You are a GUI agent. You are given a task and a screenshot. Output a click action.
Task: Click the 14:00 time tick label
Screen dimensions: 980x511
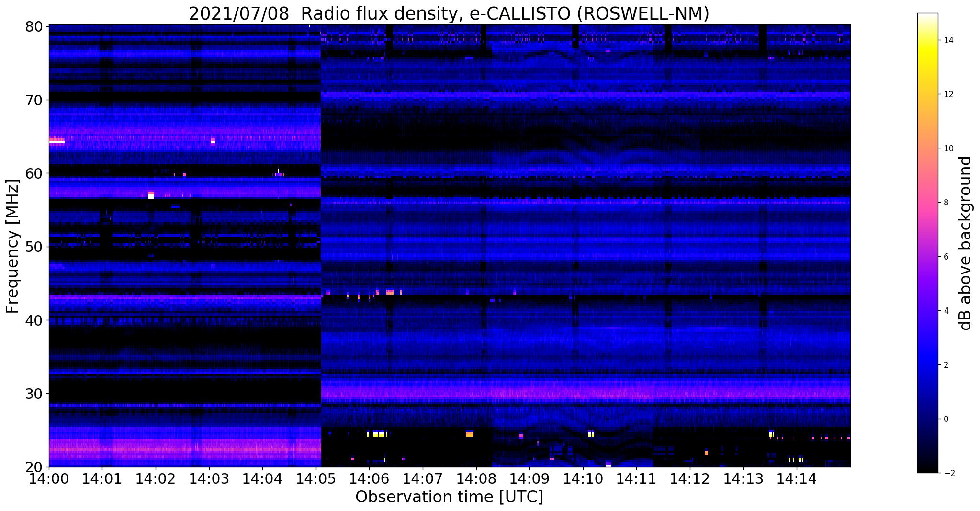(49, 478)
